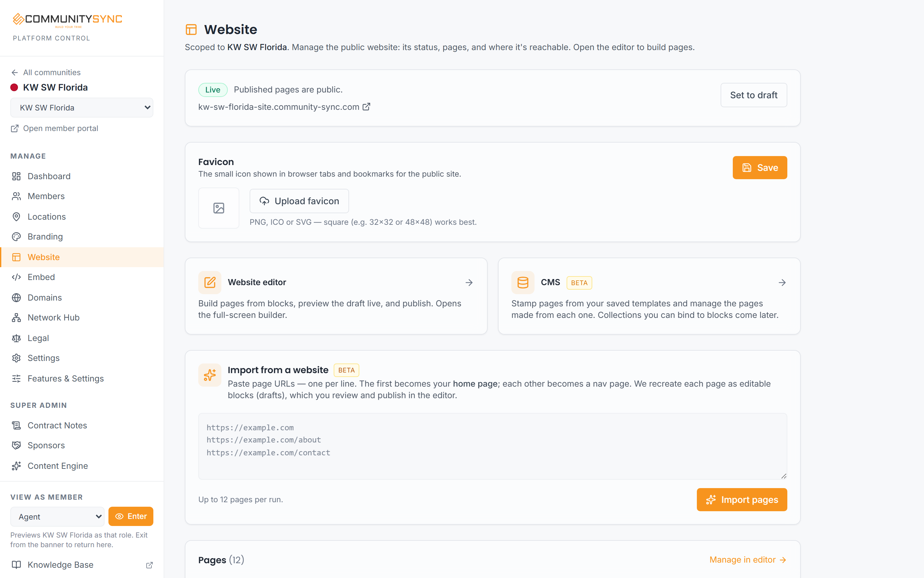Click the Import from a website sparkle icon
Image resolution: width=924 pixels, height=578 pixels.
210,375
